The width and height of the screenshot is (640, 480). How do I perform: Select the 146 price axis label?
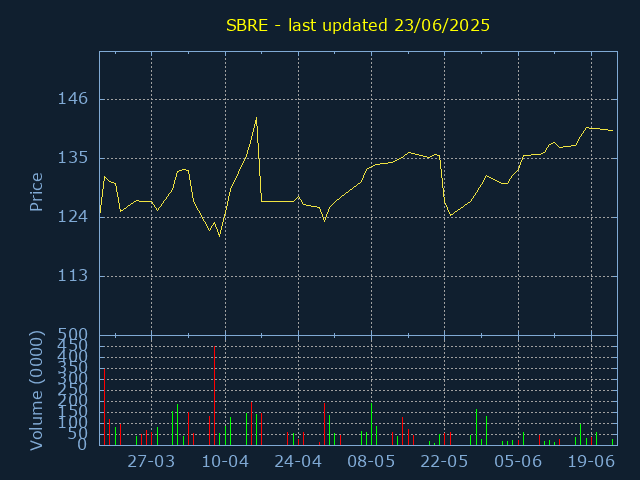pos(73,99)
